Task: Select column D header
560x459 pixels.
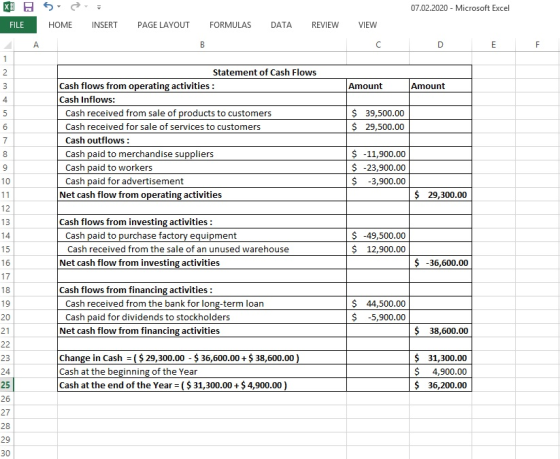Action: click(440, 45)
